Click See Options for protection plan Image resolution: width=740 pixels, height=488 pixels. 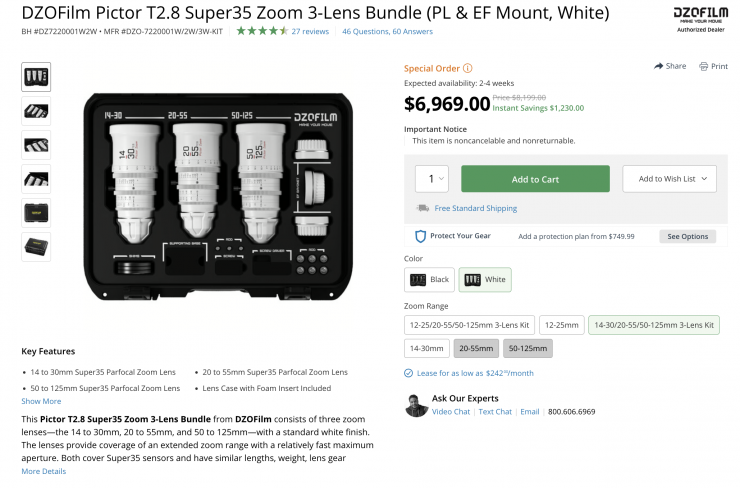tap(687, 236)
